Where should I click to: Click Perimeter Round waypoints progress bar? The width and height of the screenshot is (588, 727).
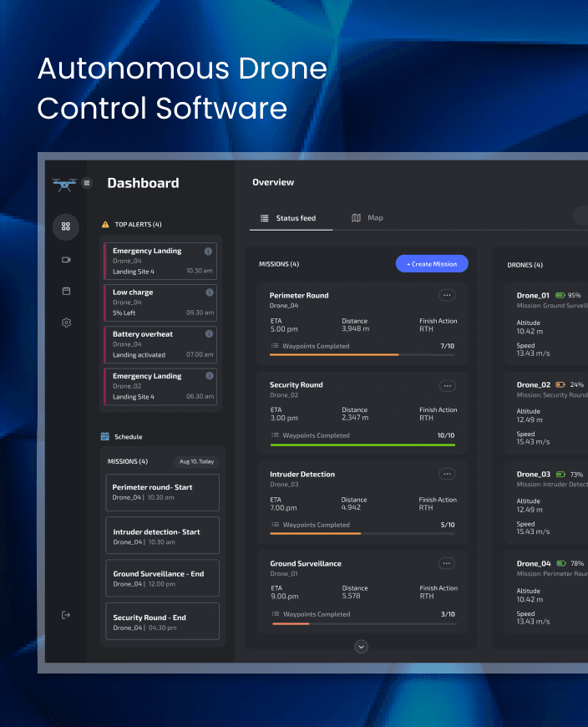coord(362,354)
